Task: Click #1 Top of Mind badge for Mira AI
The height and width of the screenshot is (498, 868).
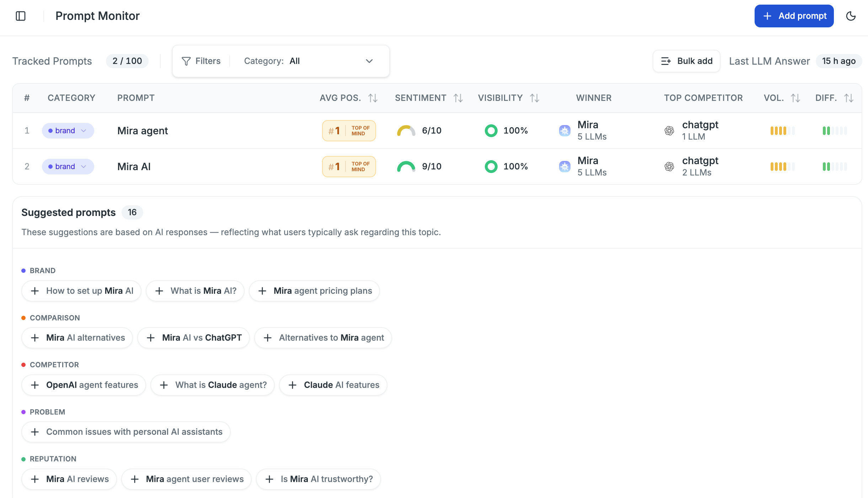Action: 349,167
